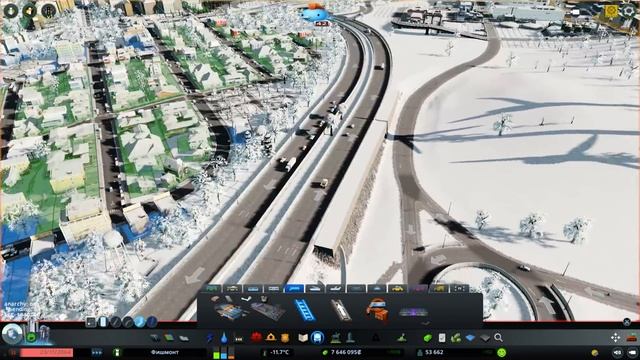Click the temperature reading -11.7°C
Screen dimensions: 640x360
(280, 352)
